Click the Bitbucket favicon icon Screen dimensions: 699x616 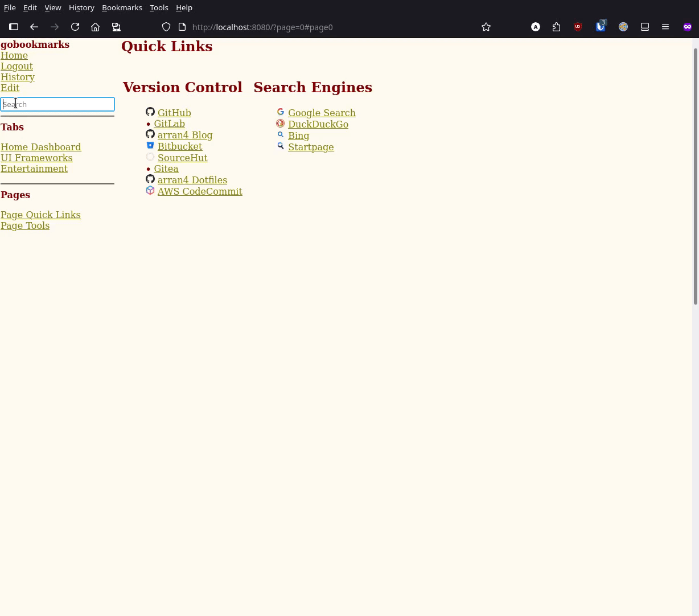[150, 146]
